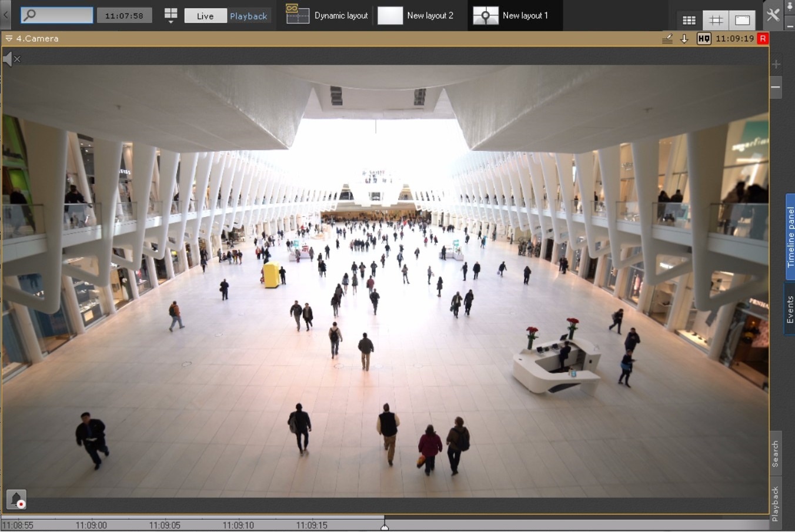This screenshot has width=795, height=532.
Task: Switch to single window view icon
Action: (x=742, y=21)
